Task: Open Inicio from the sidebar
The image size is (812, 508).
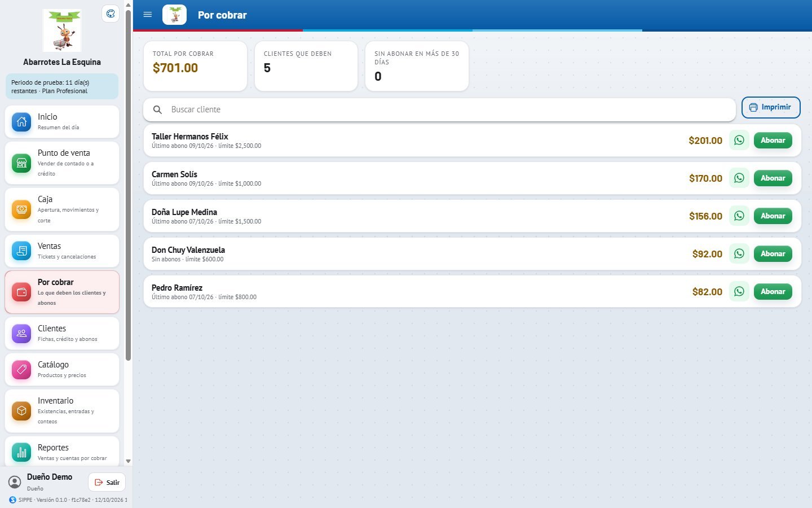Action: coord(62,122)
